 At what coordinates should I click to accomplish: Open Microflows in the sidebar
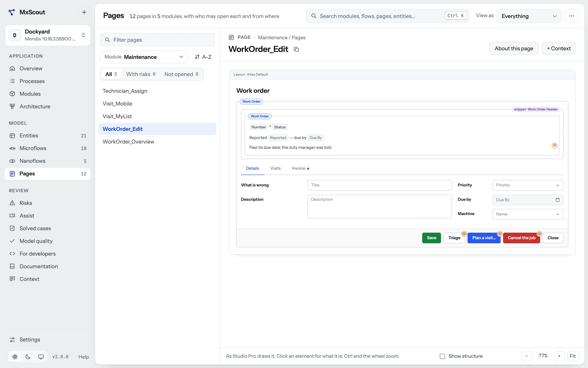coord(48,148)
